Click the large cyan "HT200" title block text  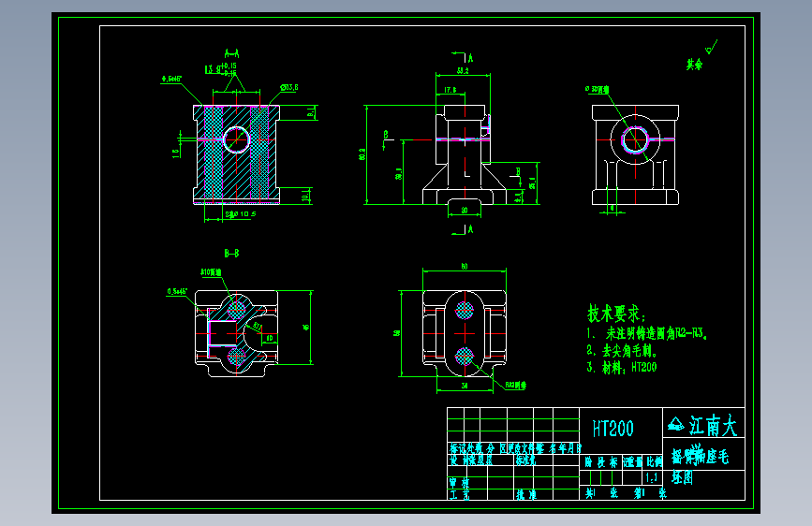tap(613, 429)
